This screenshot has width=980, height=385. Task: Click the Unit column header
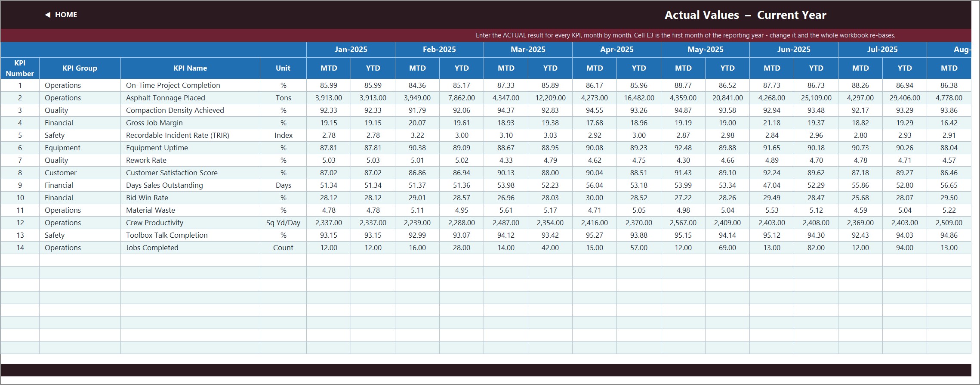283,68
